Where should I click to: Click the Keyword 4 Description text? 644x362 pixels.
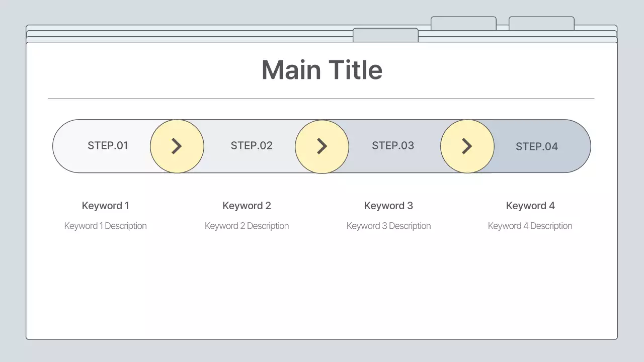[530, 226]
